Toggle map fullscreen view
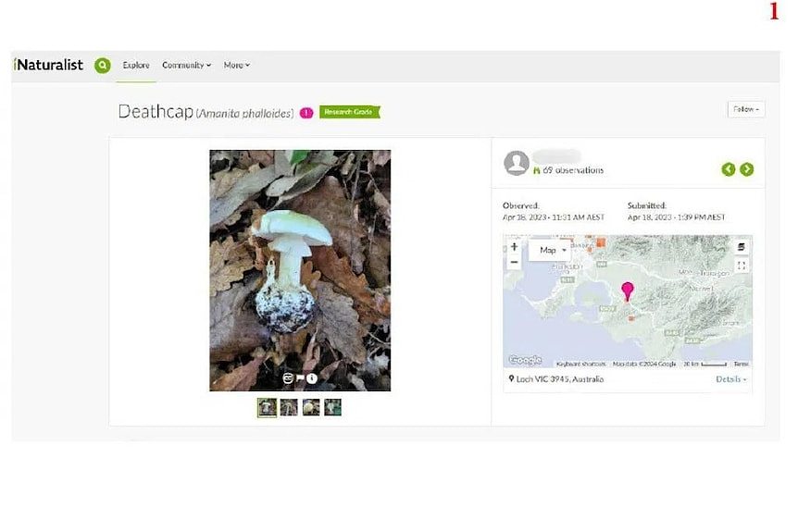Screen dimensions: 798x532 pyautogui.click(x=742, y=265)
